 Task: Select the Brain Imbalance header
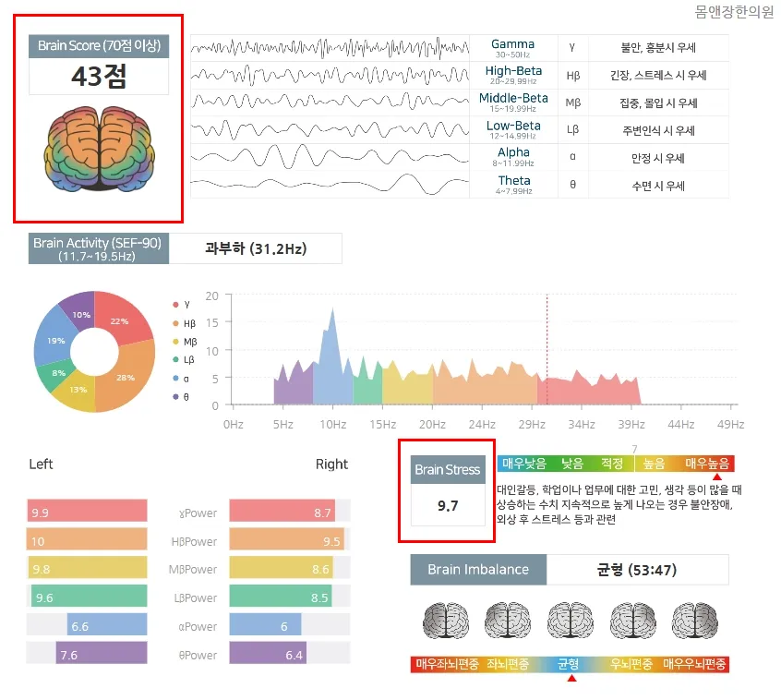[478, 569]
